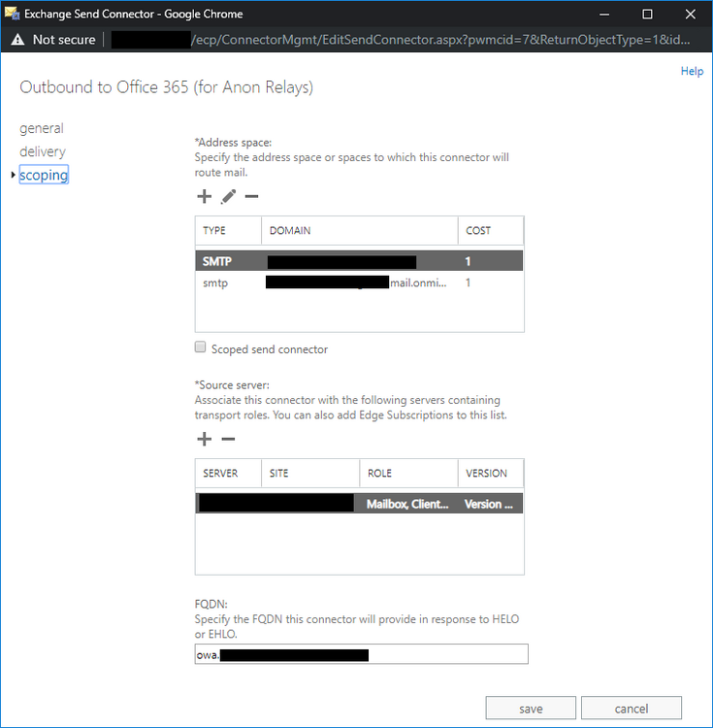This screenshot has width=713, height=728.
Task: Close the Exchange Send Connector window
Action: [691, 14]
